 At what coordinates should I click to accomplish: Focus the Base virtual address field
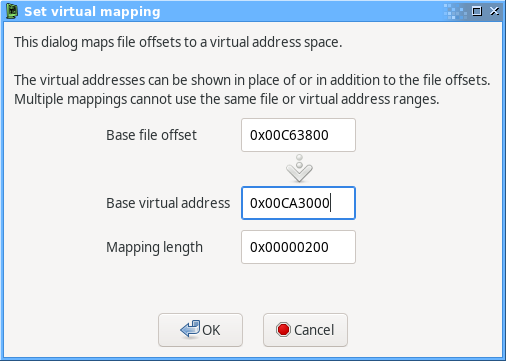(298, 203)
